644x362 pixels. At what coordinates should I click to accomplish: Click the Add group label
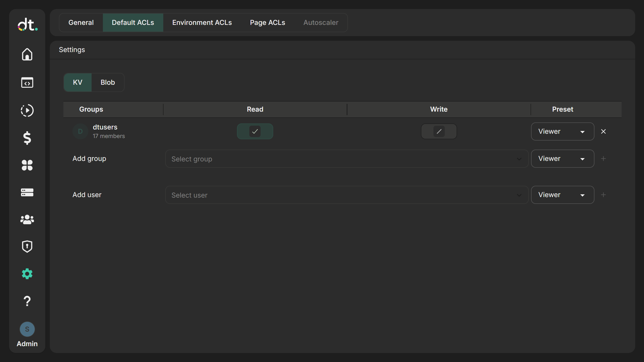tap(89, 159)
